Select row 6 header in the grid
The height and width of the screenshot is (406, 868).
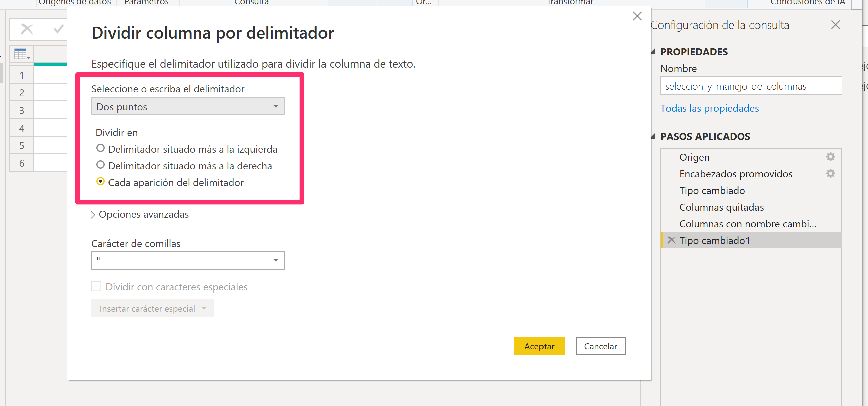(22, 163)
